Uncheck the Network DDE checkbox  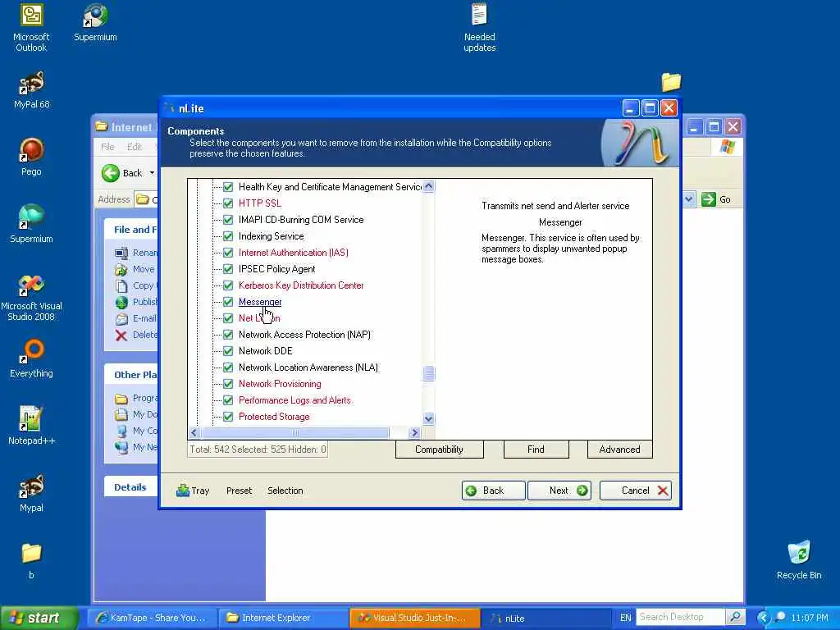(228, 351)
